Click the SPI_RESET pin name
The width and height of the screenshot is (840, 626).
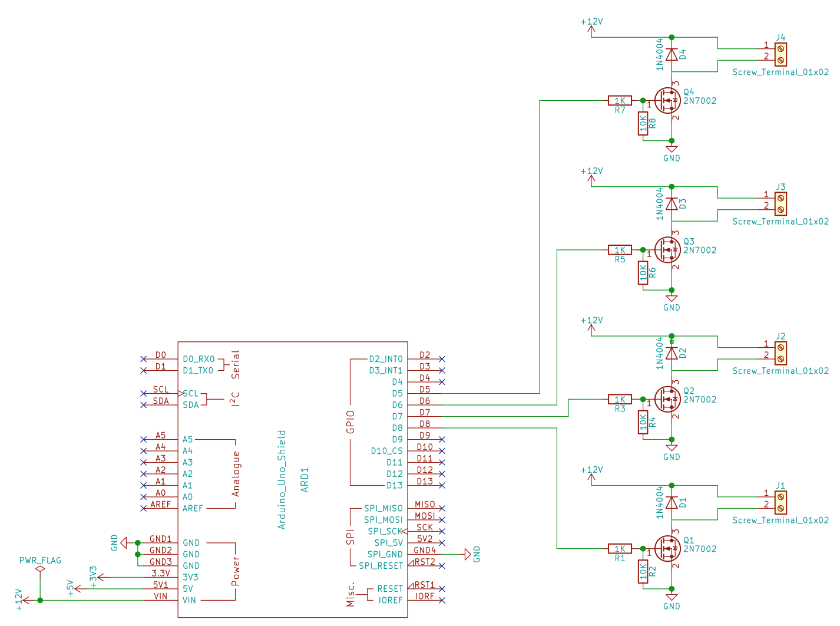click(381, 566)
